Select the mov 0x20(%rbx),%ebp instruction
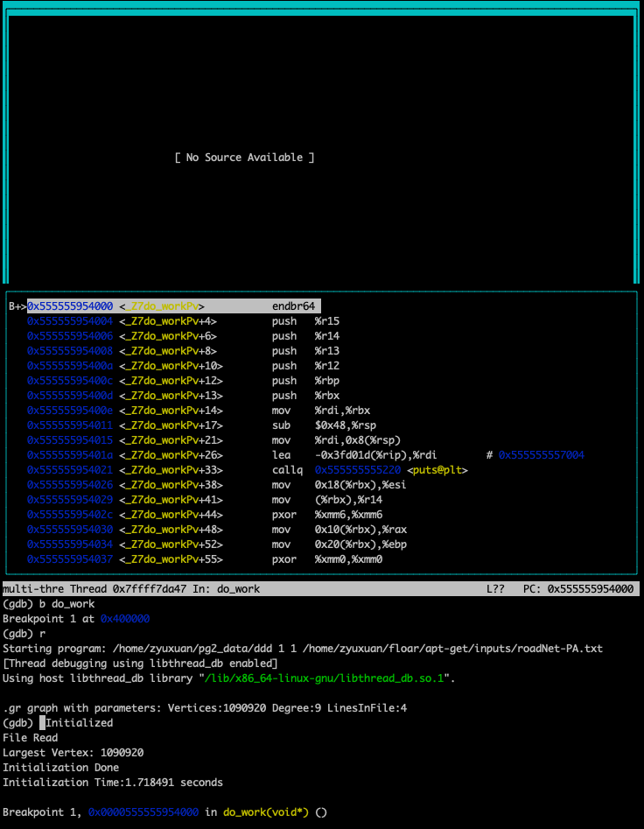The height and width of the screenshot is (829, 644). point(339,544)
